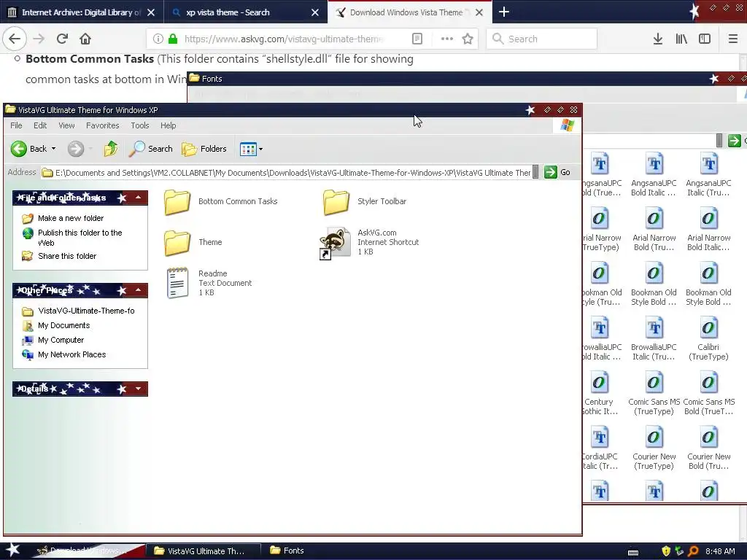Switch to Fonts taskbar button
This screenshot has width=747, height=560.
287,551
